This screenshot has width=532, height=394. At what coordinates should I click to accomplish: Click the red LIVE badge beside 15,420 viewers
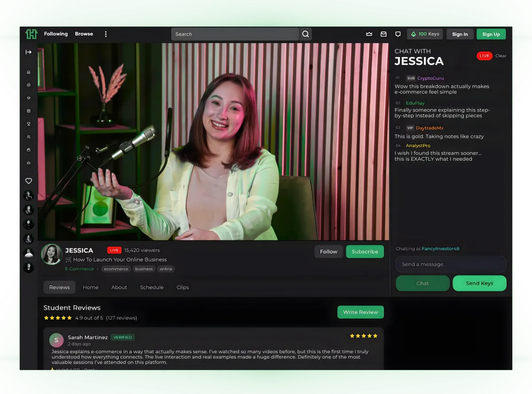pos(114,250)
